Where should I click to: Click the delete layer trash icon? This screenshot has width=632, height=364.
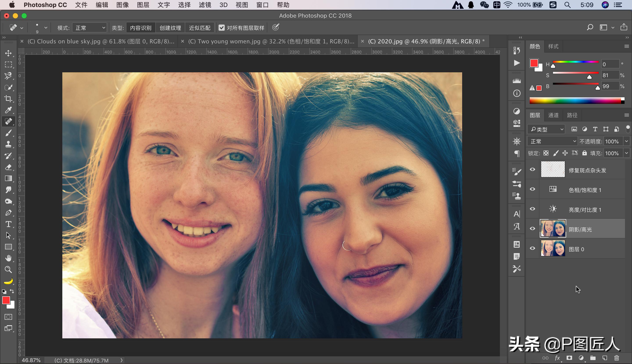[x=617, y=358]
